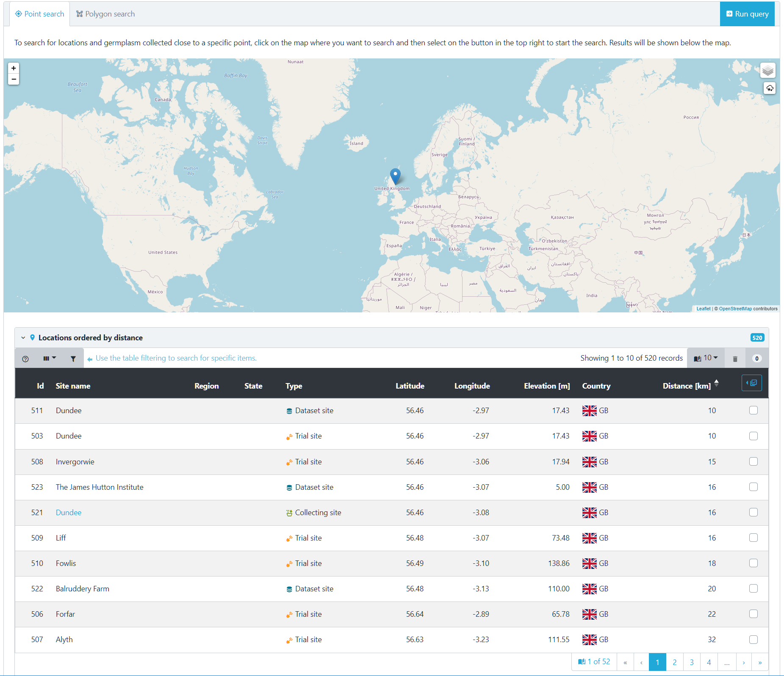784x676 pixels.
Task: Open the map layers control
Action: [x=767, y=71]
